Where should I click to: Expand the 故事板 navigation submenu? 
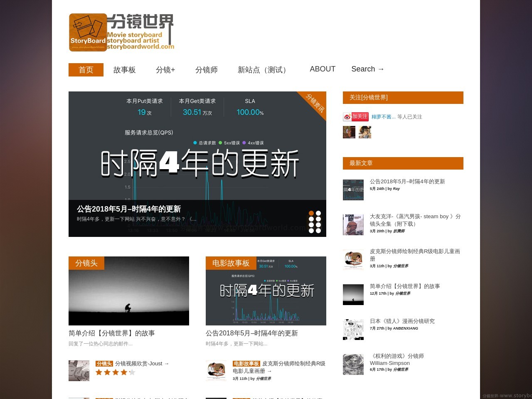click(x=125, y=70)
